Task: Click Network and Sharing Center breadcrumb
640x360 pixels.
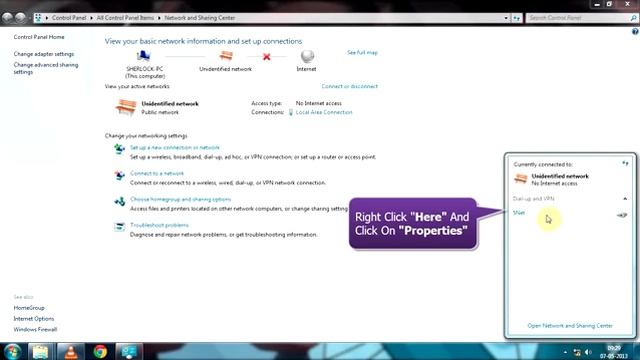Action: tap(200, 18)
